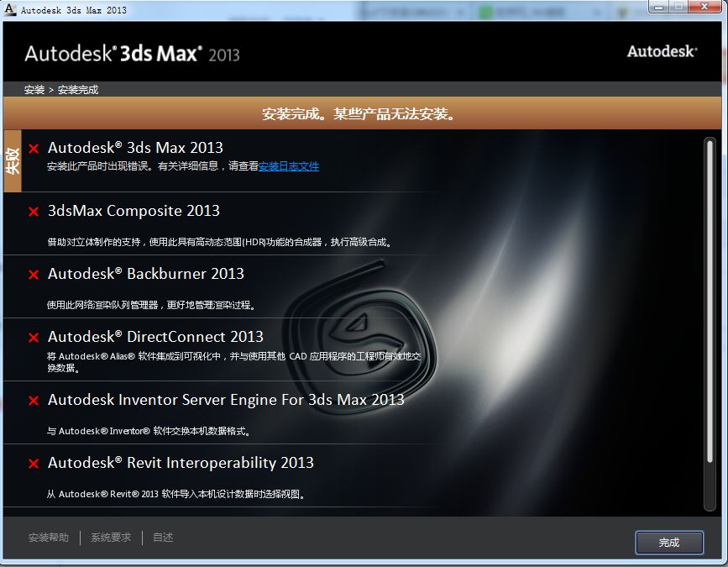Open the 安装帮助 installation help link
The width and height of the screenshot is (728, 567).
click(49, 538)
